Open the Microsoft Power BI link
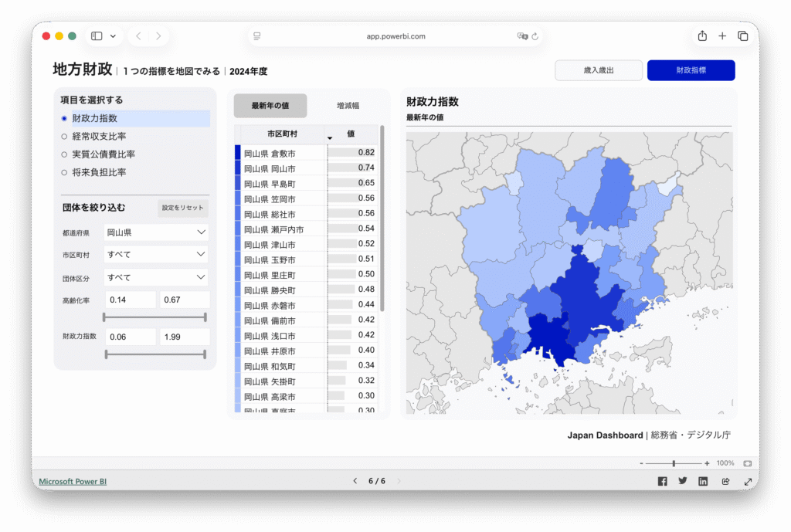The height and width of the screenshot is (532, 791). [x=73, y=481]
